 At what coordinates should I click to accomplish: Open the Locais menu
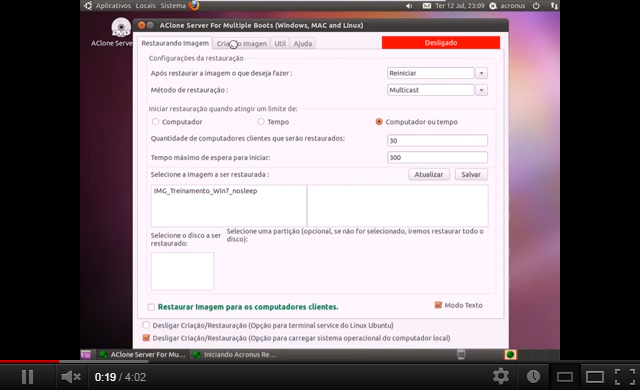[146, 6]
